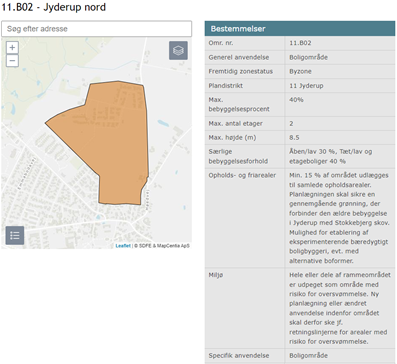Image resolution: width=397 pixels, height=364 pixels.
Task: Zoom in the map with plus button
Action: [12, 48]
